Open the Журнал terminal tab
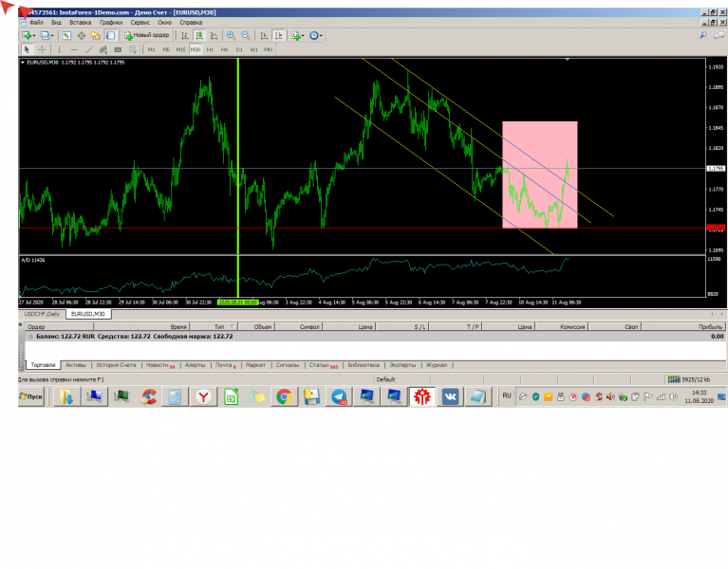This screenshot has width=728, height=569. pyautogui.click(x=437, y=365)
